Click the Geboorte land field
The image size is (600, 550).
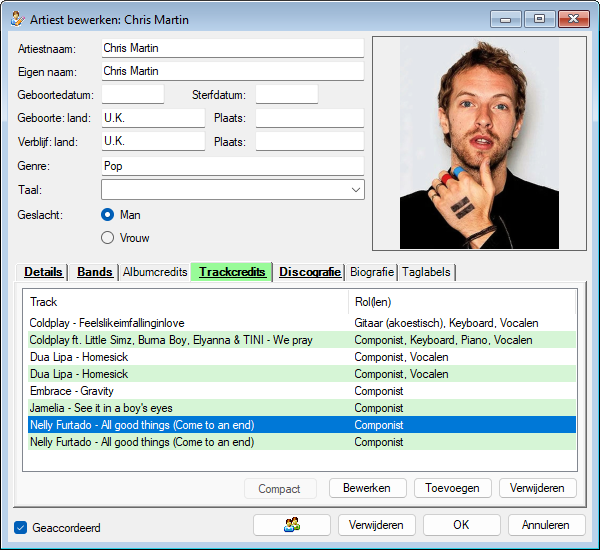(153, 118)
